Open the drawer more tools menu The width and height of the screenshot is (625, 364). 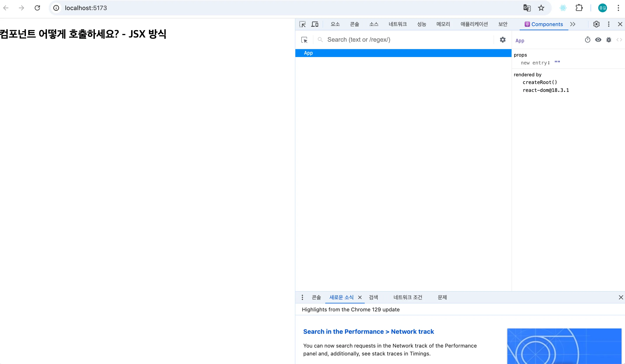point(302,297)
